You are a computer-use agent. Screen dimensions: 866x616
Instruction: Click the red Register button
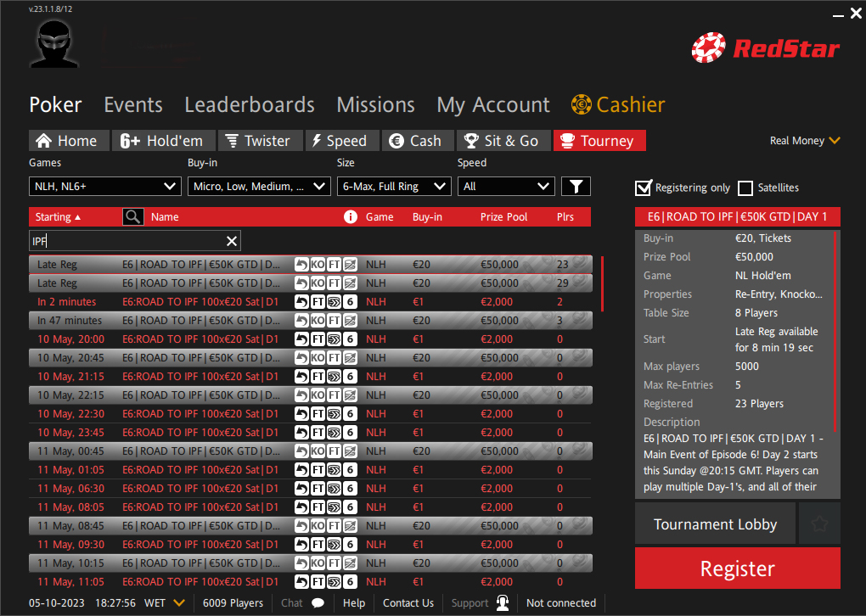coord(737,568)
